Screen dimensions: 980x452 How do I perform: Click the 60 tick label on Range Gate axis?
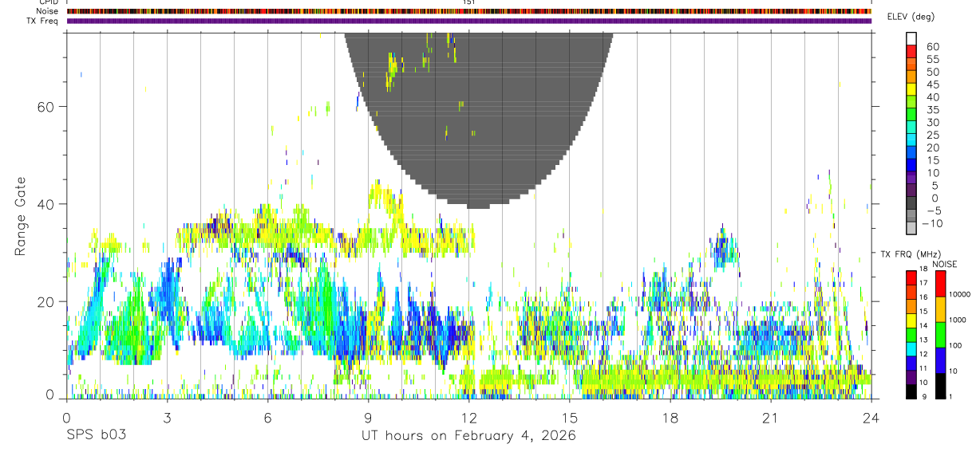tap(45, 106)
